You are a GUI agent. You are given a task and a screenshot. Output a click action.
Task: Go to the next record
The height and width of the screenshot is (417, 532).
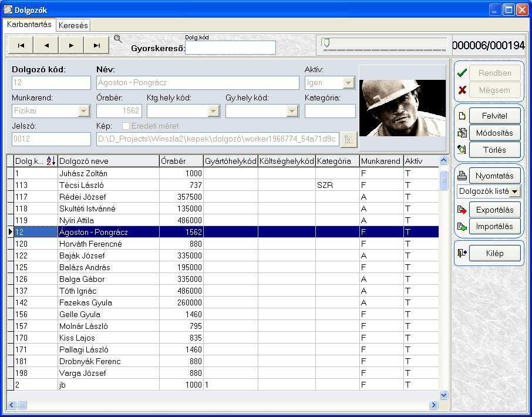[71, 45]
